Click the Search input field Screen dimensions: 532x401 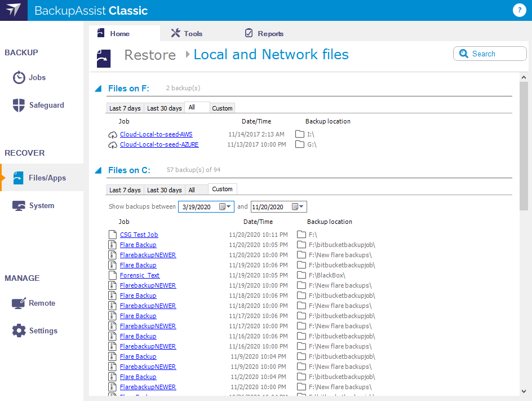[x=490, y=54]
